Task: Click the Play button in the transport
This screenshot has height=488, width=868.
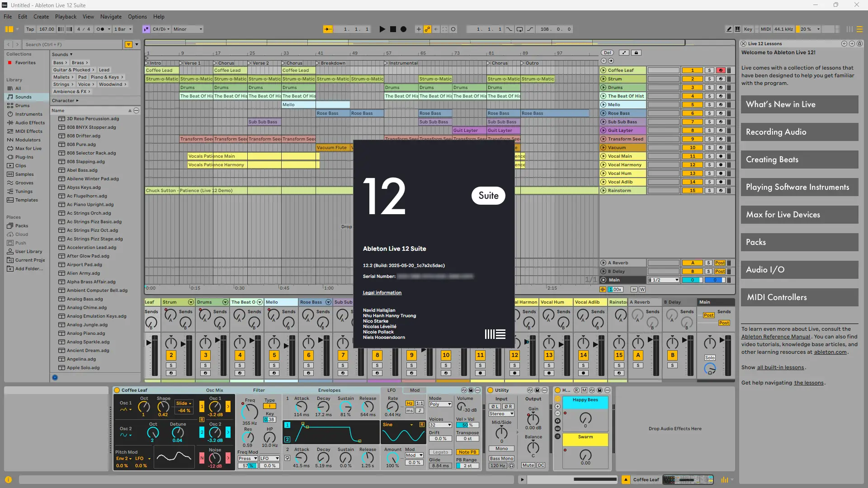Action: pyautogui.click(x=382, y=29)
